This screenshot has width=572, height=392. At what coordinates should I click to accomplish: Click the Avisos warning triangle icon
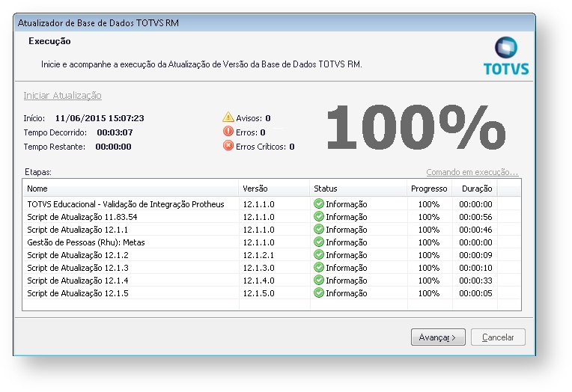228,117
